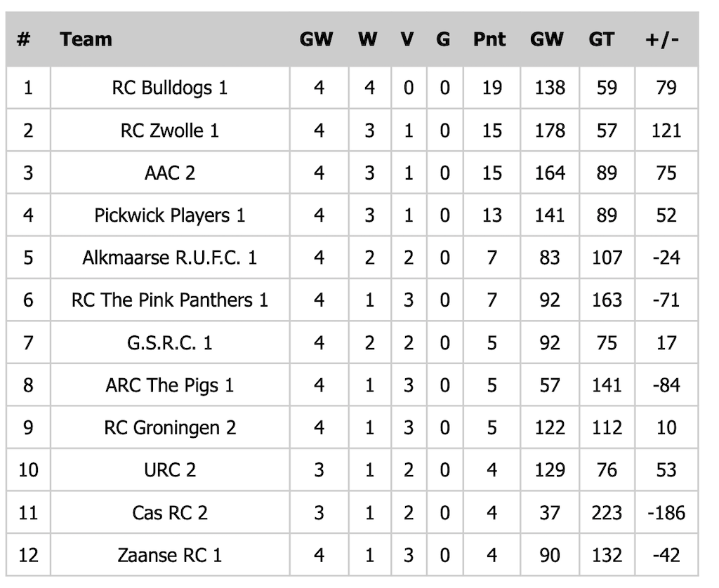Image resolution: width=719 pixels, height=588 pixels.
Task: Select AAC 2 in the standings
Action: [x=170, y=173]
